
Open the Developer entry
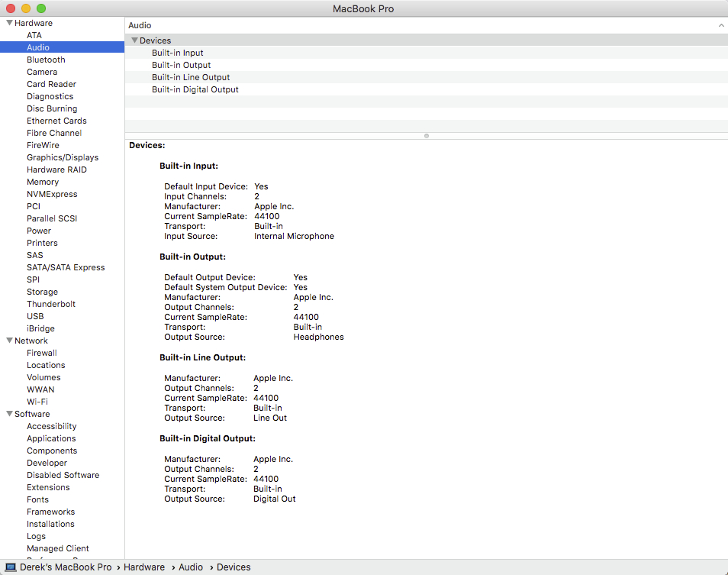(x=47, y=463)
